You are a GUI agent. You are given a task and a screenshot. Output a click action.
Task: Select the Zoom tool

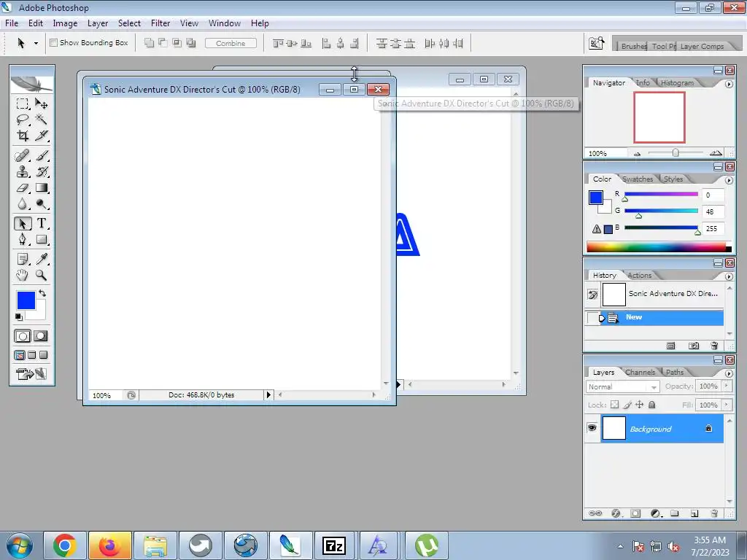pos(42,275)
